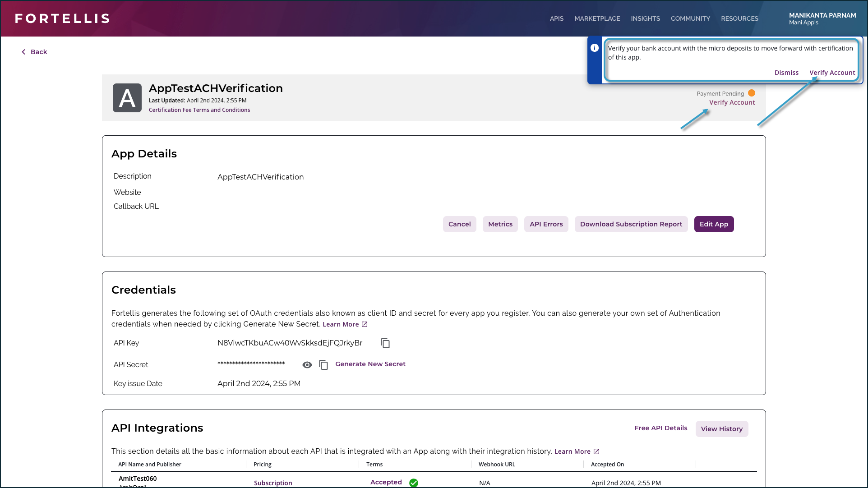Open the Metrics page
The image size is (868, 488).
click(500, 224)
